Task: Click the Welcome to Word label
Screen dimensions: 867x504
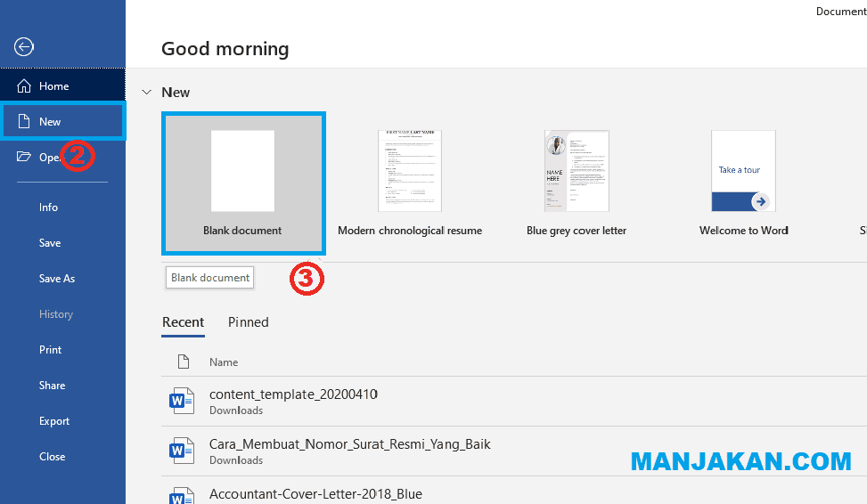Action: [744, 231]
